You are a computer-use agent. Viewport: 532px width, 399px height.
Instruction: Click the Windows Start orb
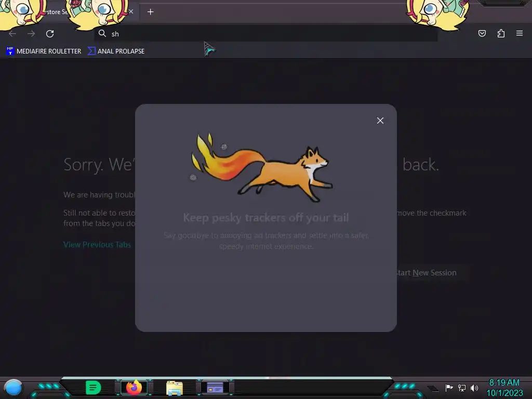pos(13,388)
